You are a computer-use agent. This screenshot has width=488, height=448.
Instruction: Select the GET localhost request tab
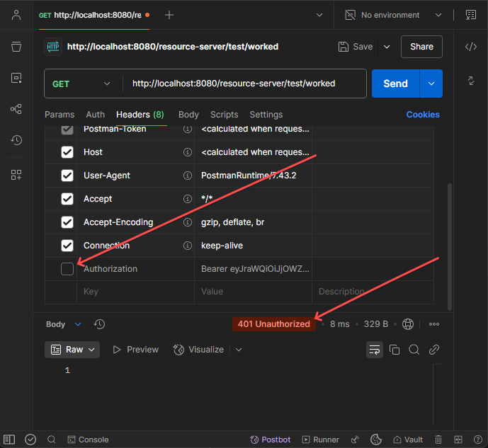click(94, 15)
